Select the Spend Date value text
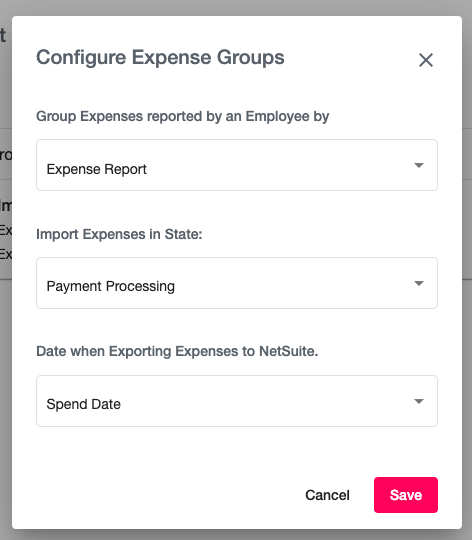The height and width of the screenshot is (540, 472). coord(84,404)
